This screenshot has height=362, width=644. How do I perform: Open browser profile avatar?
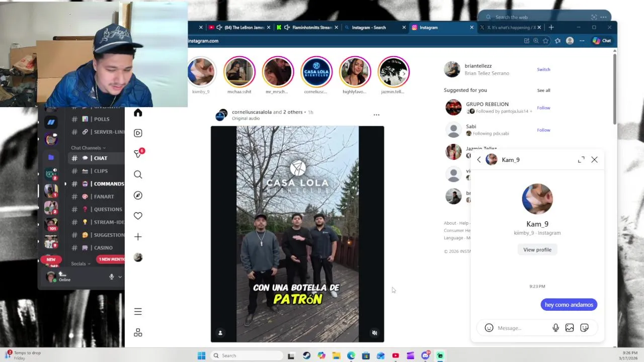(570, 41)
